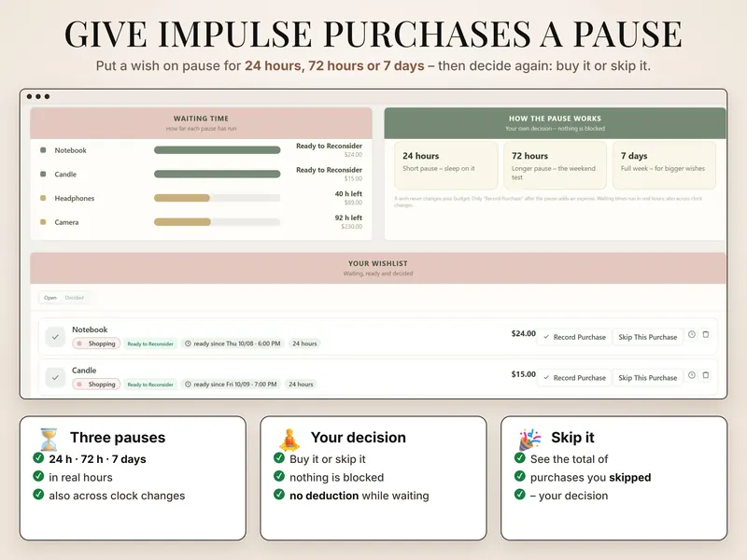Delete the Candle wish with trash icon
Screen dimensions: 747x560
tap(706, 375)
